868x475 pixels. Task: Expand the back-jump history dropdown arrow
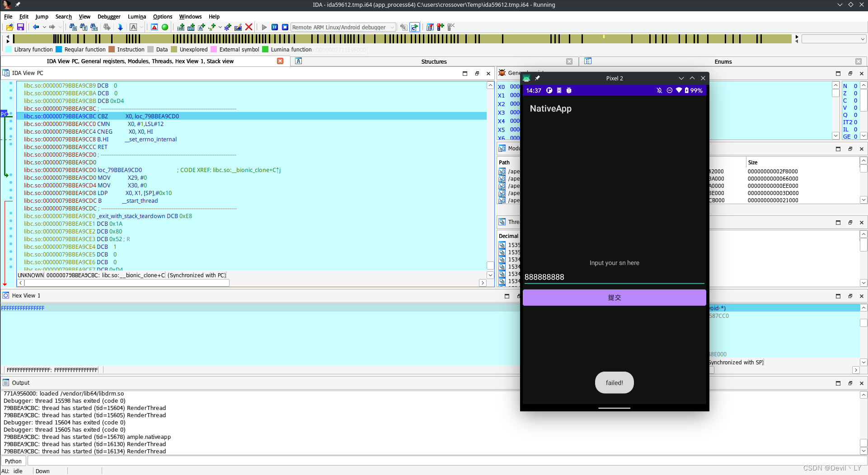pyautogui.click(x=44, y=27)
